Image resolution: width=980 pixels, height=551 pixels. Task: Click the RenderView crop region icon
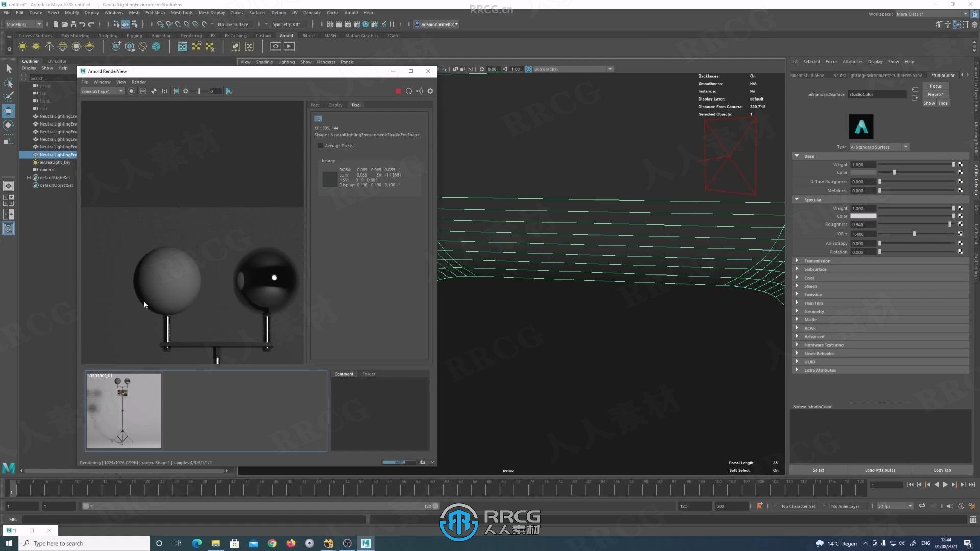click(x=177, y=91)
